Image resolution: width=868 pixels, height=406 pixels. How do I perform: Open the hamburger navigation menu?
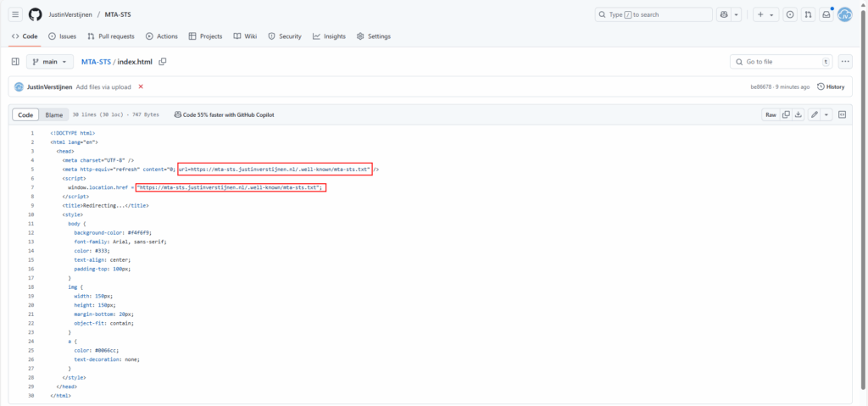[15, 14]
